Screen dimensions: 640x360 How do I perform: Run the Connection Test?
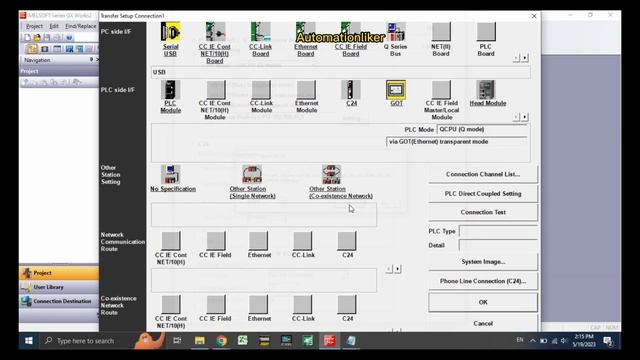coord(483,212)
